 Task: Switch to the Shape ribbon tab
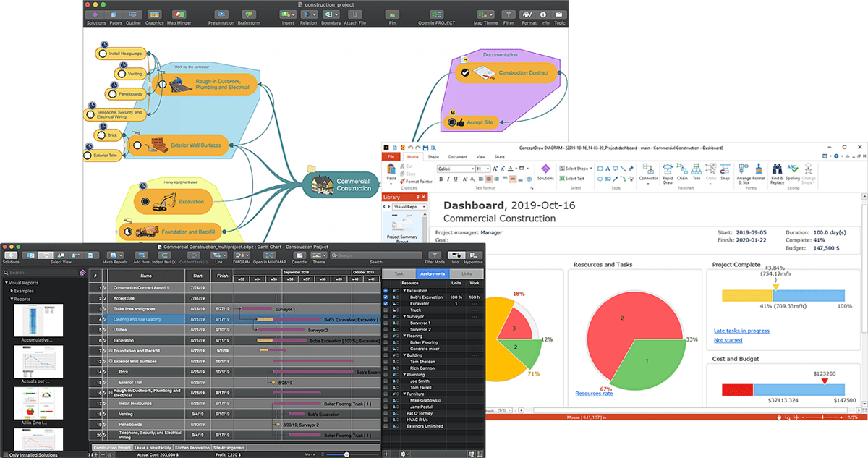click(x=433, y=156)
